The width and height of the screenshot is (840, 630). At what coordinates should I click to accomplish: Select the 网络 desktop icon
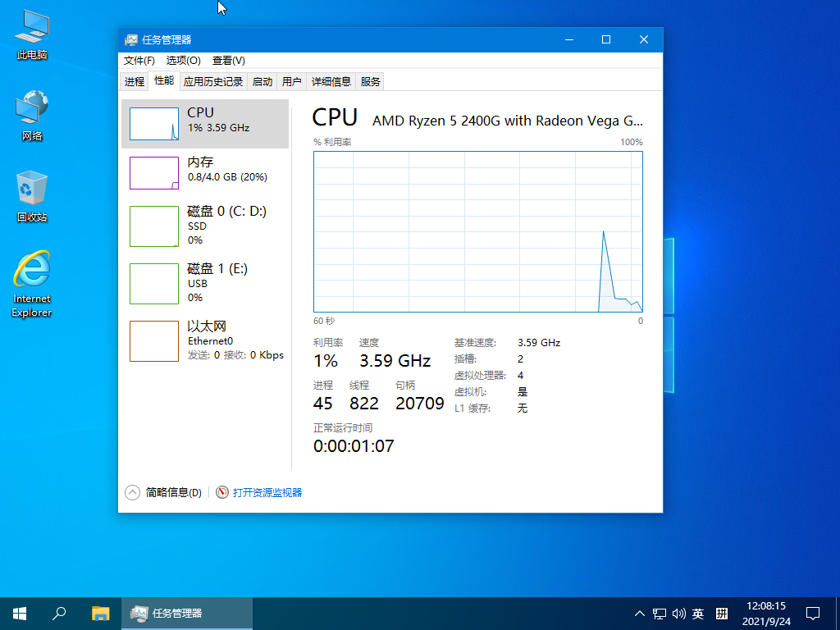tap(32, 116)
